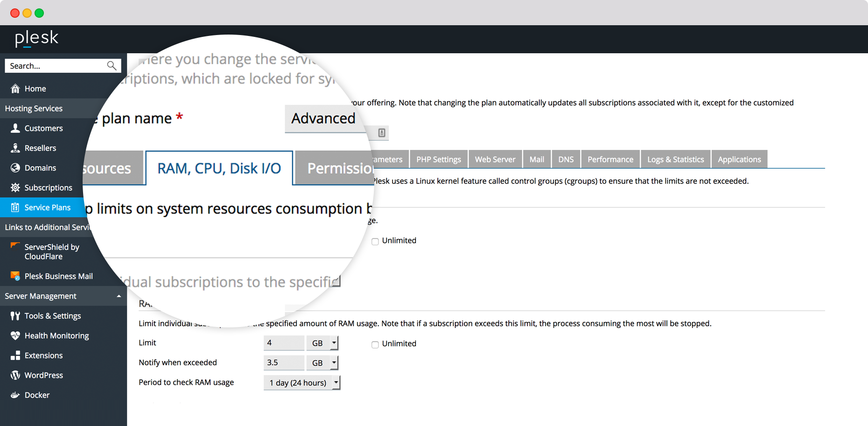Open Period to check RAM usage dropdown
868x426 pixels.
[302, 383]
